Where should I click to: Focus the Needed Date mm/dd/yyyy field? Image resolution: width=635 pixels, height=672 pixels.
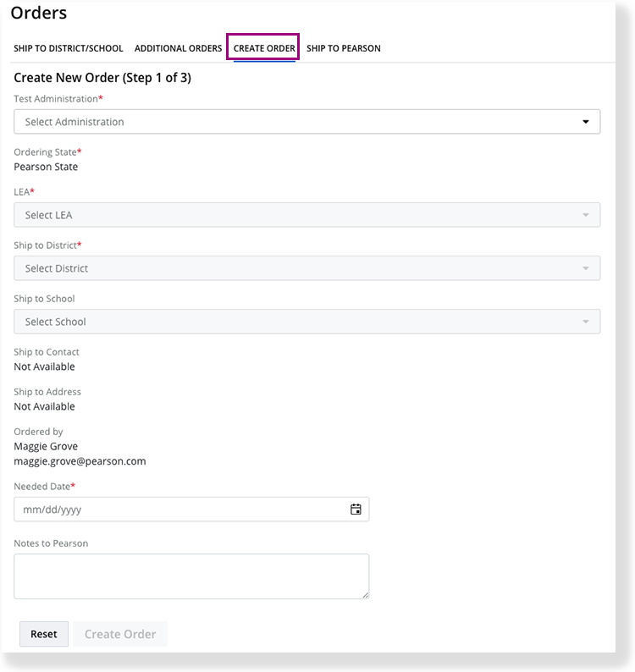(191, 510)
